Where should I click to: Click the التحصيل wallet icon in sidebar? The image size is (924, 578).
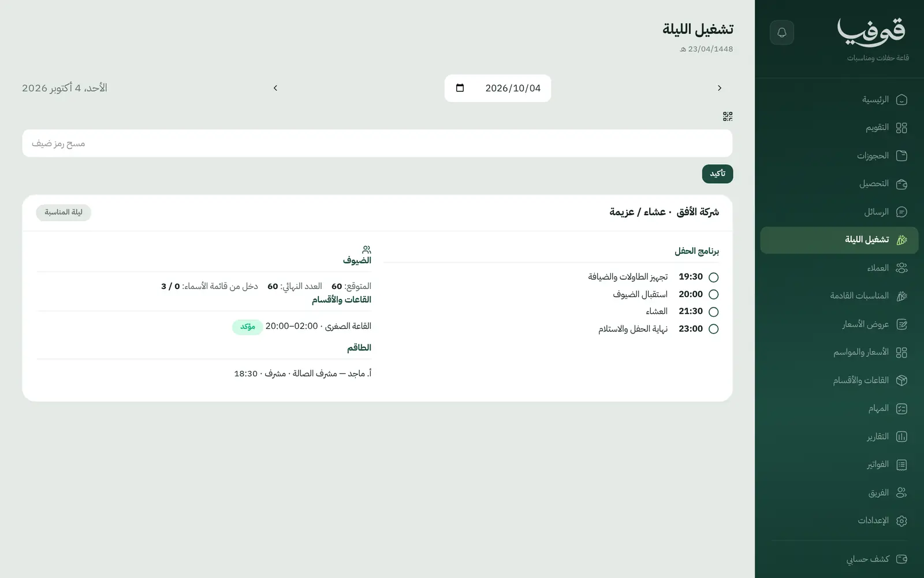pos(901,184)
